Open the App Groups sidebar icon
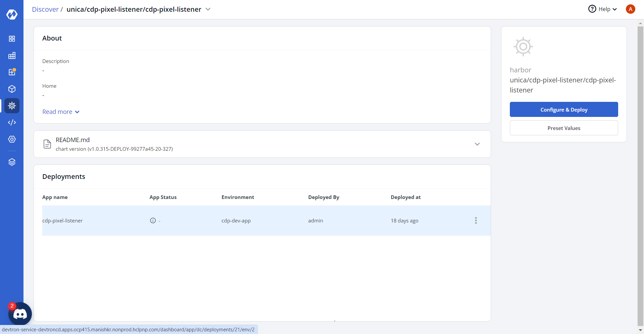644x334 pixels. pyautogui.click(x=12, y=56)
